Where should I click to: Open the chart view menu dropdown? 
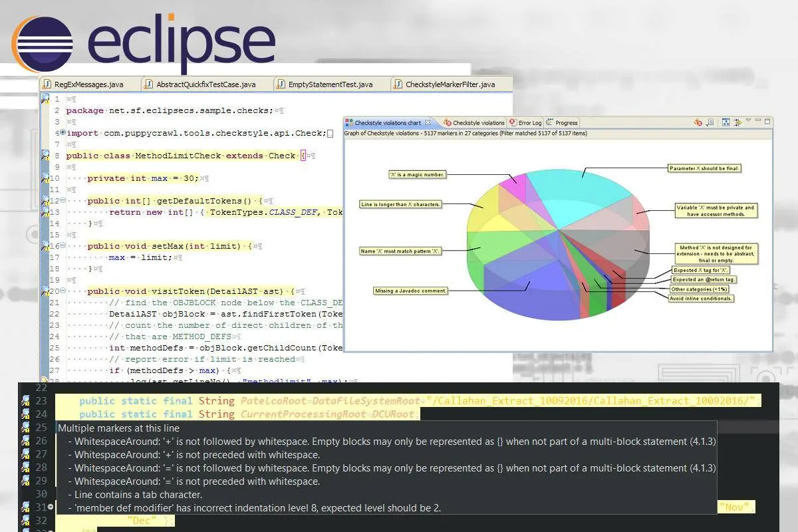748,121
